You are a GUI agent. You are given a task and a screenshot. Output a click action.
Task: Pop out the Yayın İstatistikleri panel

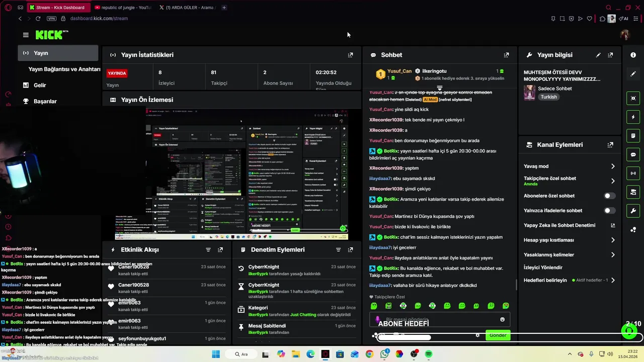tap(350, 55)
